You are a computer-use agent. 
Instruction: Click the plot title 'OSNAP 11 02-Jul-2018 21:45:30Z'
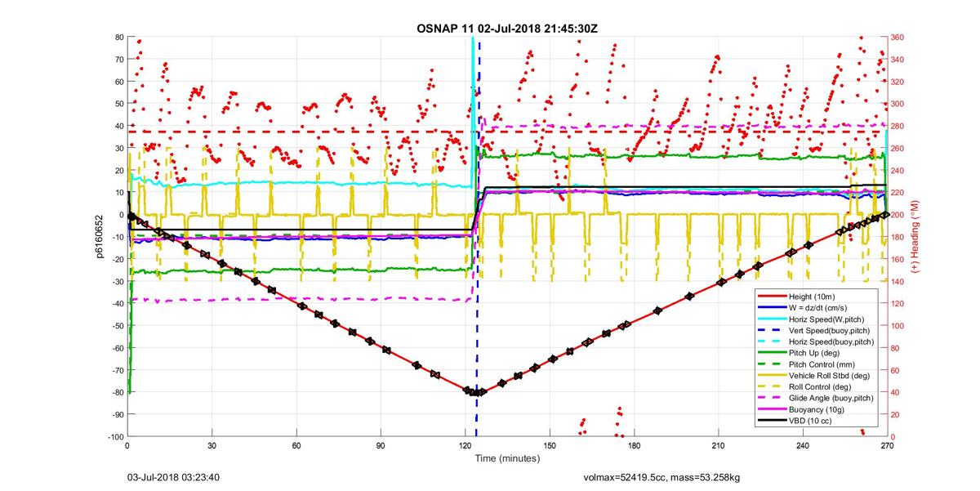coord(507,28)
